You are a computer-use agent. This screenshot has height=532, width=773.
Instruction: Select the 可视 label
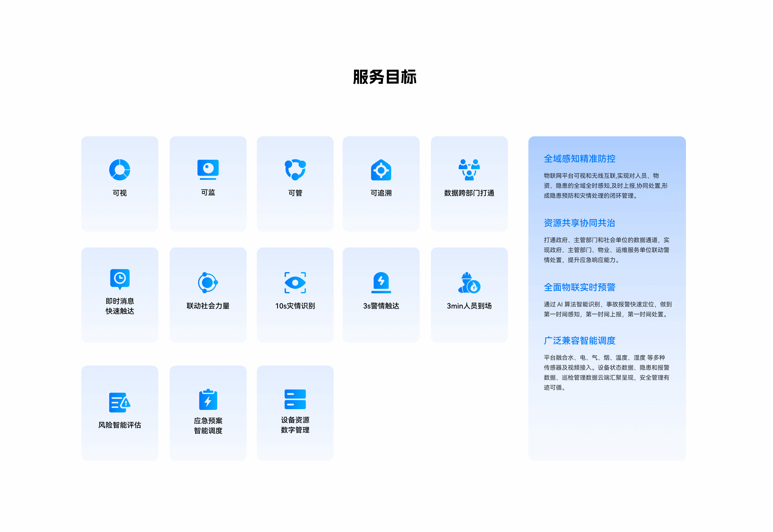click(120, 193)
